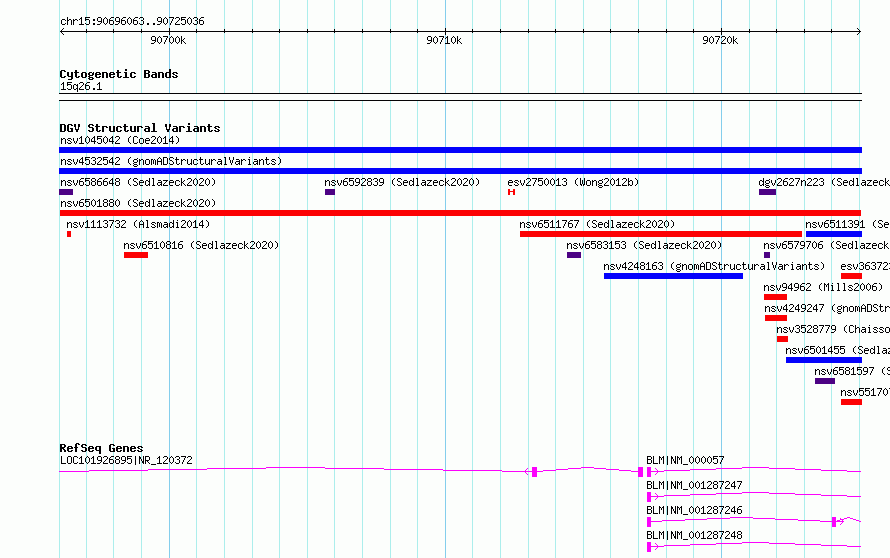This screenshot has height=558, width=890.
Task: Open the nsv4532542 (gnomADStructuralVariants) label
Action: point(171,161)
